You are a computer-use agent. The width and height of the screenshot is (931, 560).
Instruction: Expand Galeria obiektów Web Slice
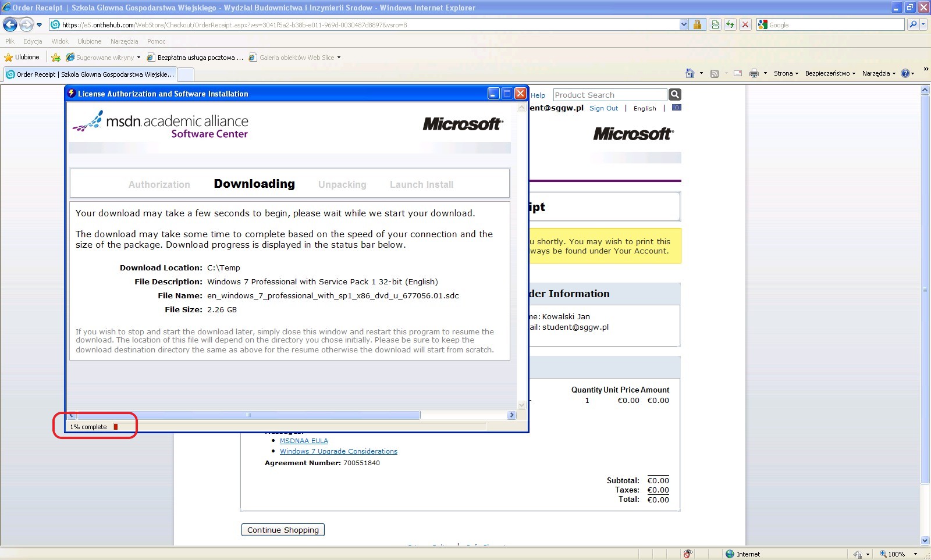pos(295,58)
